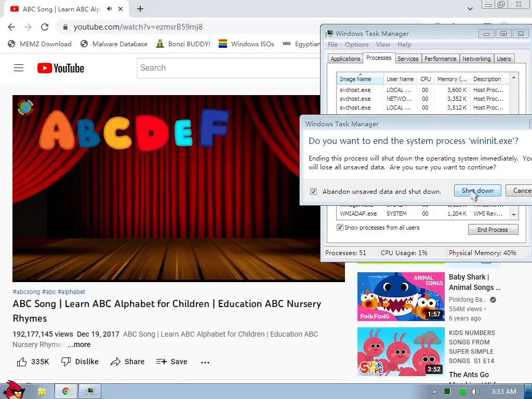Viewport: 532px width, 399px height.
Task: Open YouTube hamburger guide menu
Action: pos(19,68)
